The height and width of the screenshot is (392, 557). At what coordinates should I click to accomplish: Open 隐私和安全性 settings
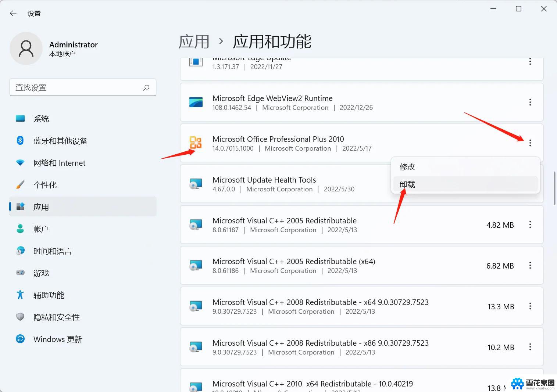click(x=83, y=317)
